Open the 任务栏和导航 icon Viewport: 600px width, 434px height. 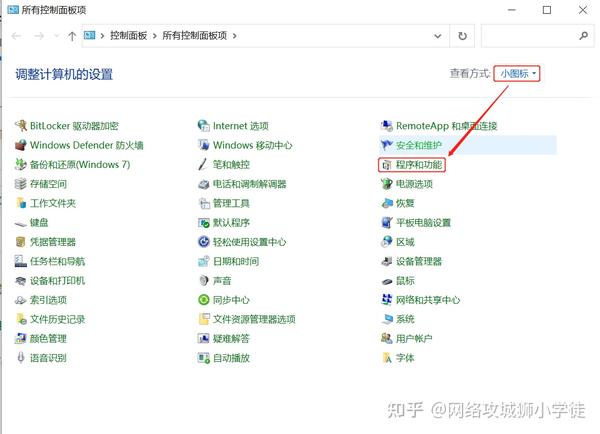[20, 261]
